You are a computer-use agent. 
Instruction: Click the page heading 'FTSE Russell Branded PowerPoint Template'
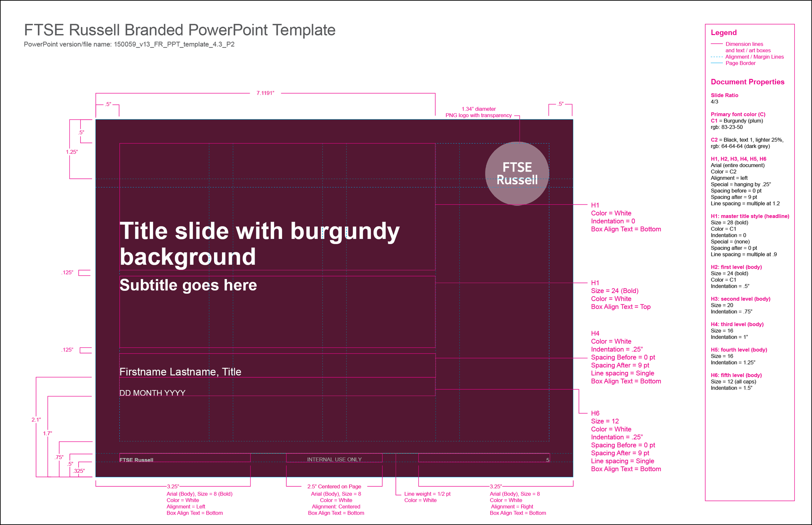tap(180, 30)
